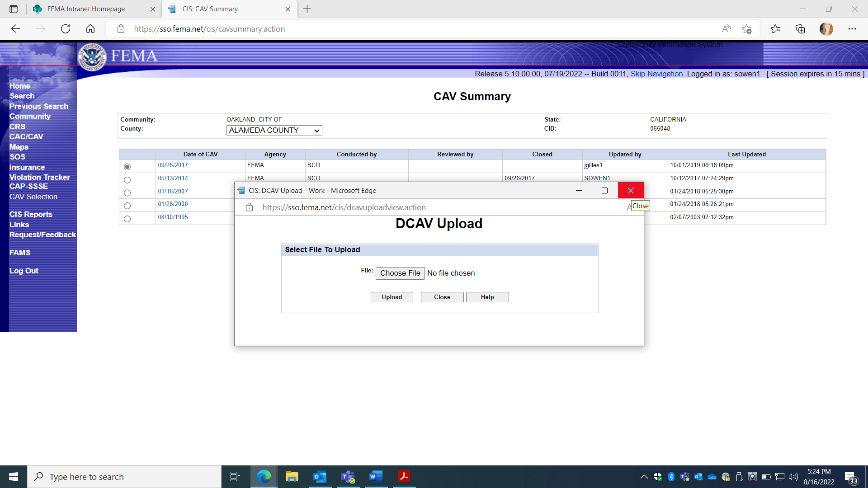Select radio button for 05/13/2014 CAV
The image size is (868, 488).
[x=127, y=180]
